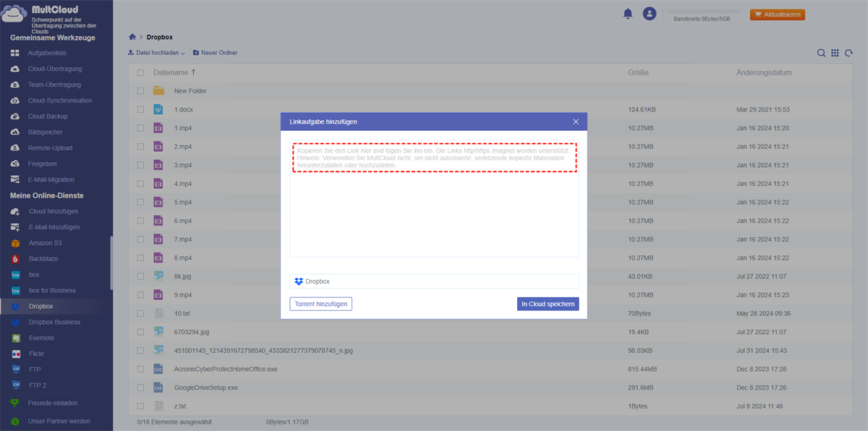This screenshot has height=431, width=868.
Task: Open the Cloud-Übertragung tool in sidebar
Action: tap(55, 69)
